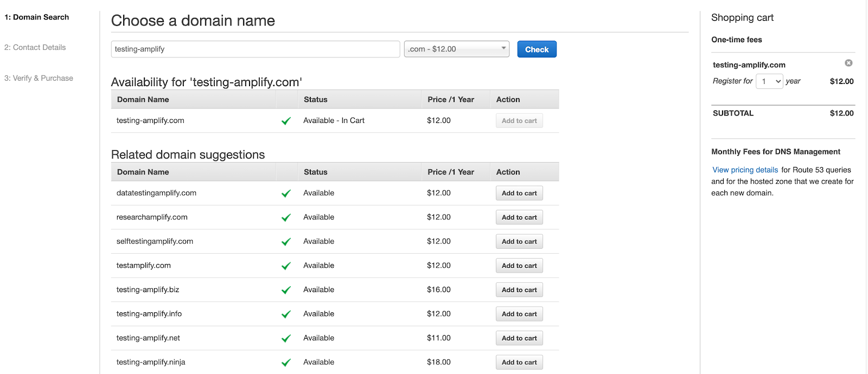Add testing-amplify.info to cart
This screenshot has height=374, width=868.
pos(519,314)
